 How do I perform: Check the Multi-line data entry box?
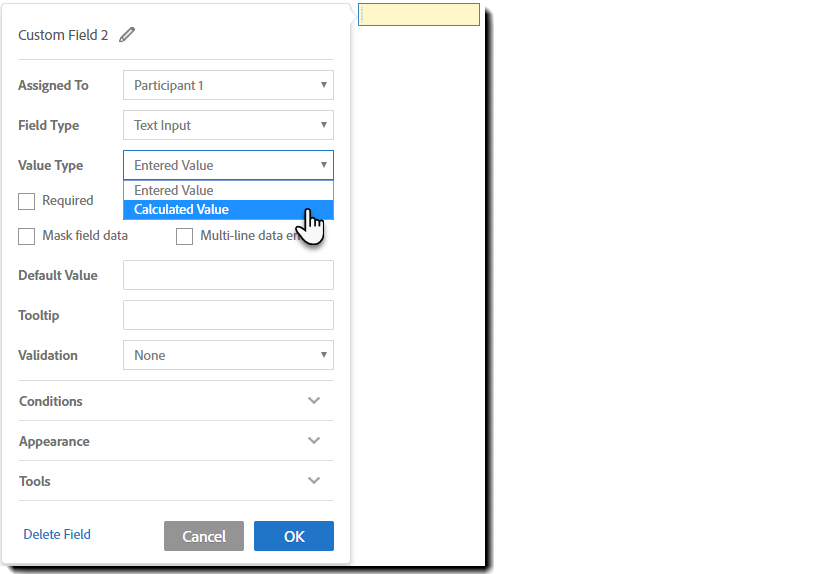[x=185, y=237]
